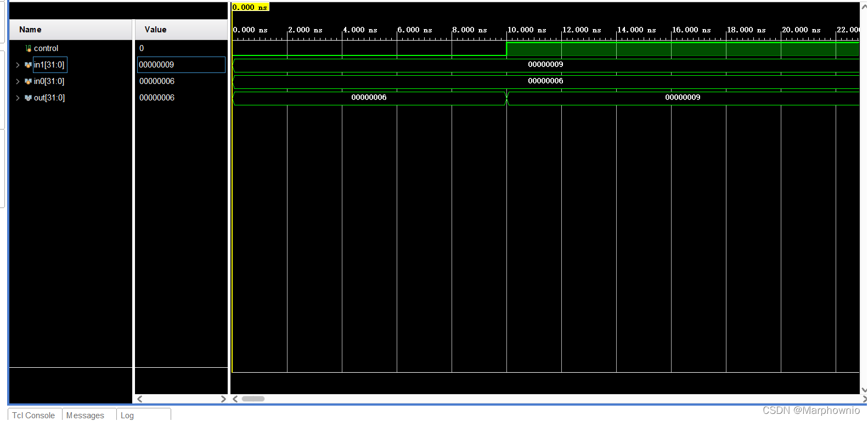868x421 pixels.
Task: Select the control signal name
Action: [x=46, y=48]
